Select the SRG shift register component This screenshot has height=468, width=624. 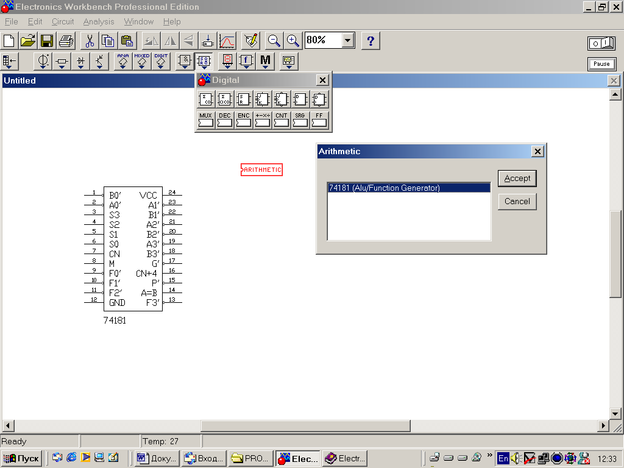[300, 120]
